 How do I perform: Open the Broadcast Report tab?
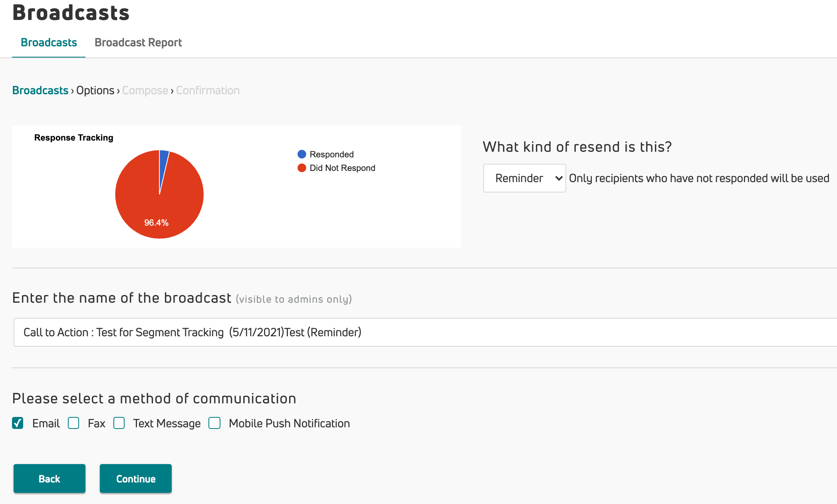click(x=138, y=42)
